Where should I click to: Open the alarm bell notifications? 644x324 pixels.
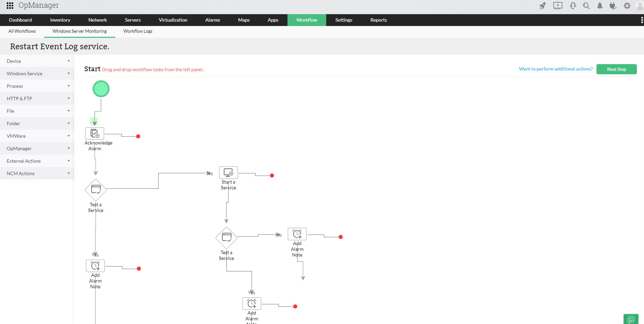pos(600,6)
